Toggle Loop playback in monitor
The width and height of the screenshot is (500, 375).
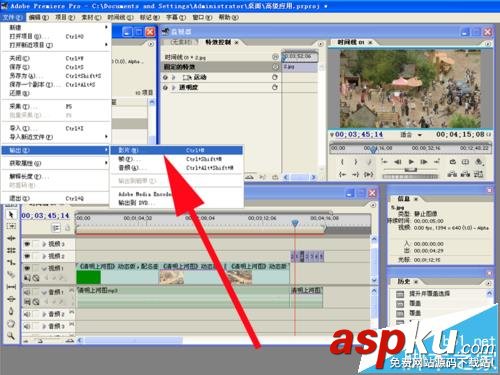452,162
